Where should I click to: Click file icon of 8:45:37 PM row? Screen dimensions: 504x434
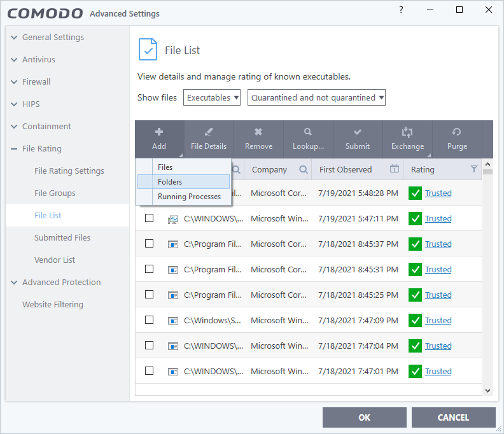point(173,244)
